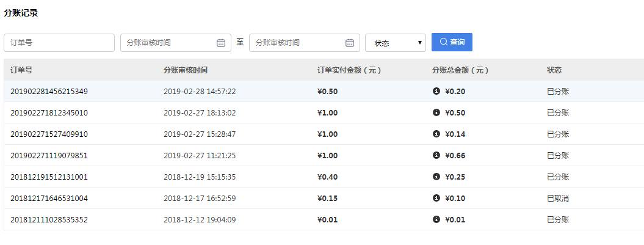Select the row with 已取消 status
Viewport: 644px width, 245px height.
click(x=558, y=199)
